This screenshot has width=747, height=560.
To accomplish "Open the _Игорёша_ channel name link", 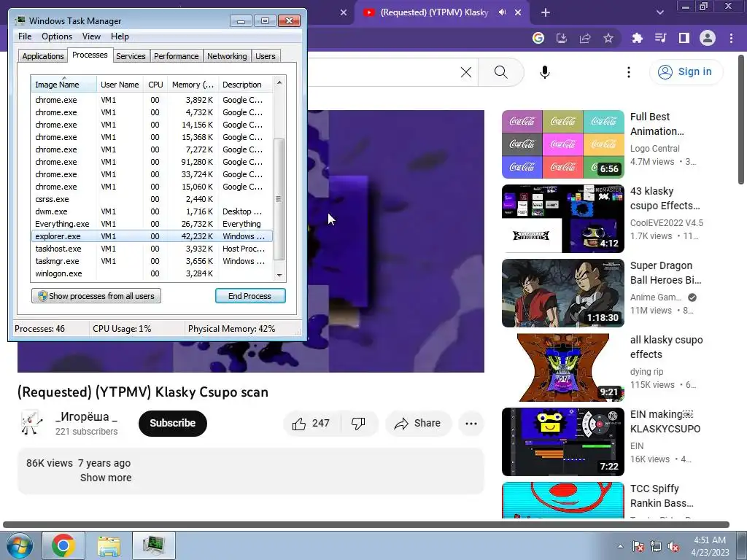I will point(86,416).
